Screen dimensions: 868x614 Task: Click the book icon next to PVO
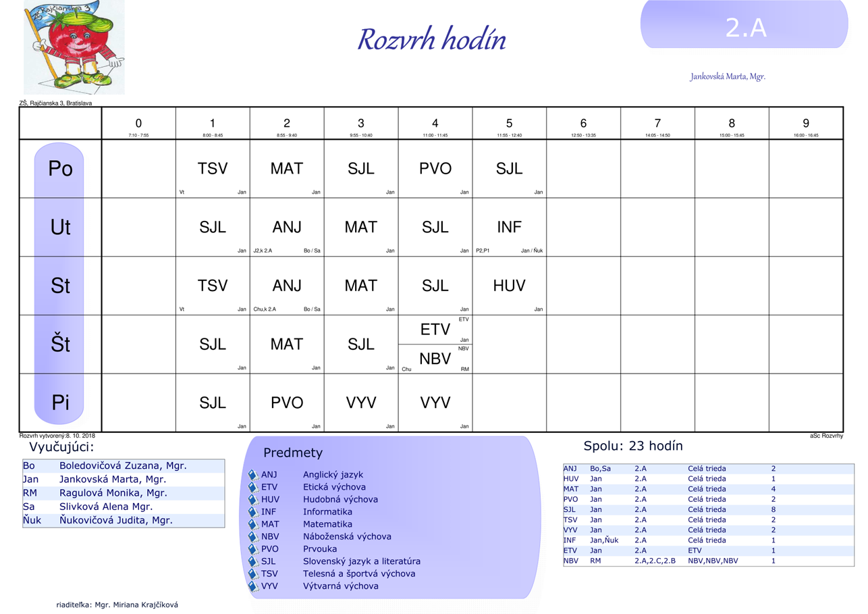[x=254, y=550]
